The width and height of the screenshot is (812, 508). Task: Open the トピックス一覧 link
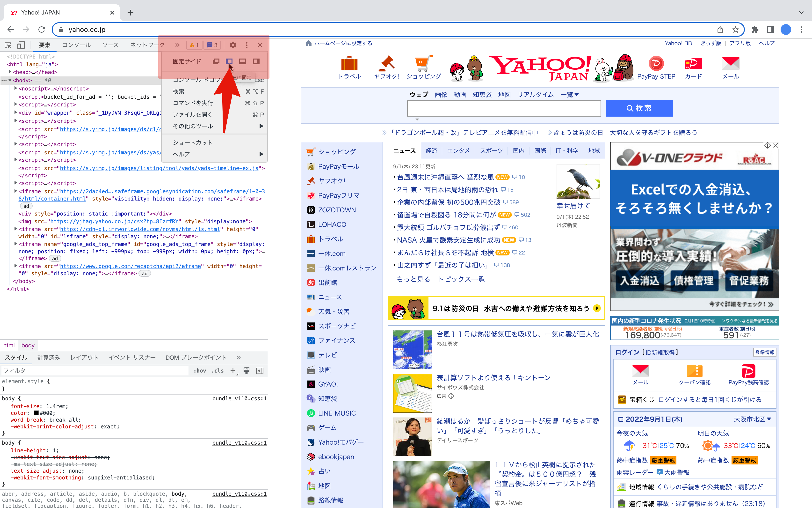[x=461, y=279]
